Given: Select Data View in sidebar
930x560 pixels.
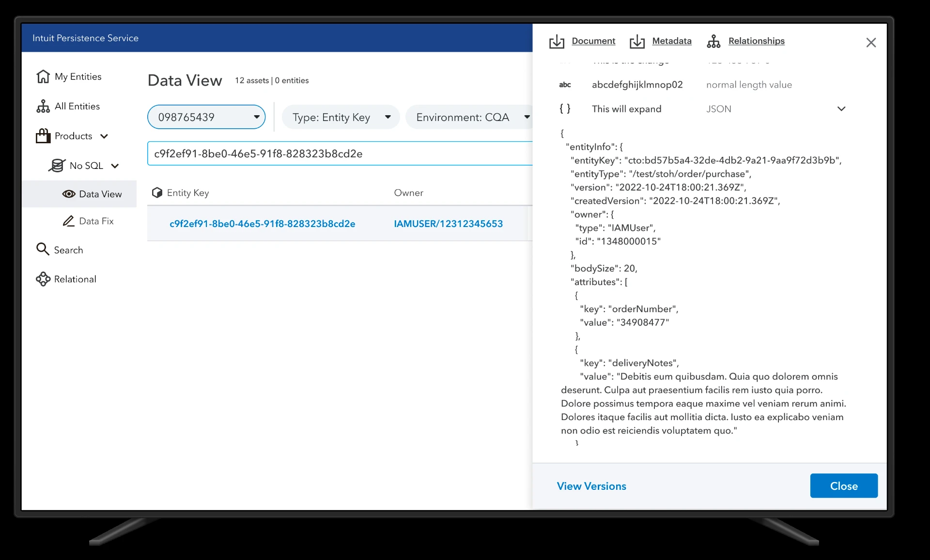Looking at the screenshot, I should click(79, 194).
